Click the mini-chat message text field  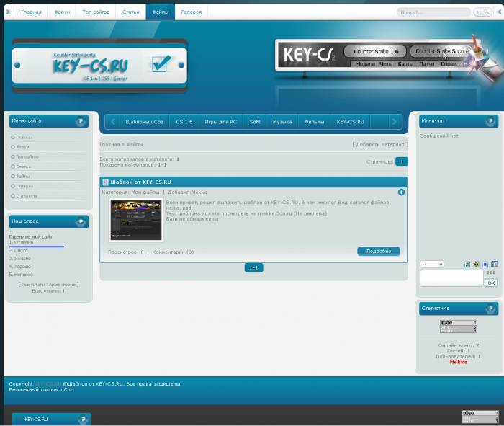tap(451, 278)
